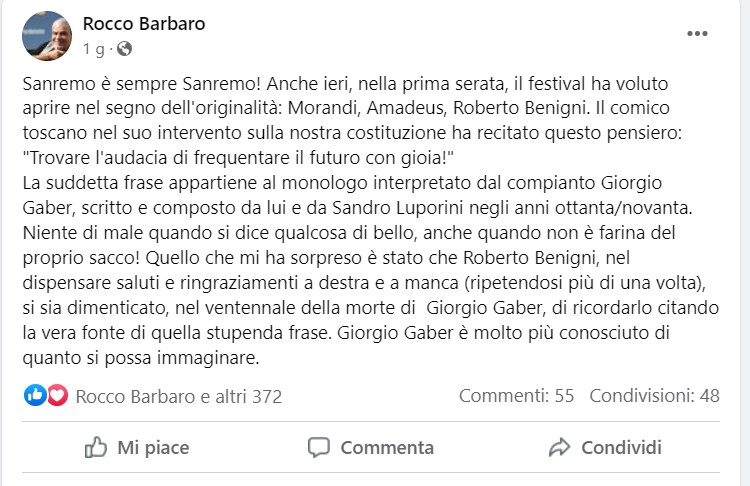Open the three-dot post options menu
This screenshot has height=486, width=750.
point(696,34)
